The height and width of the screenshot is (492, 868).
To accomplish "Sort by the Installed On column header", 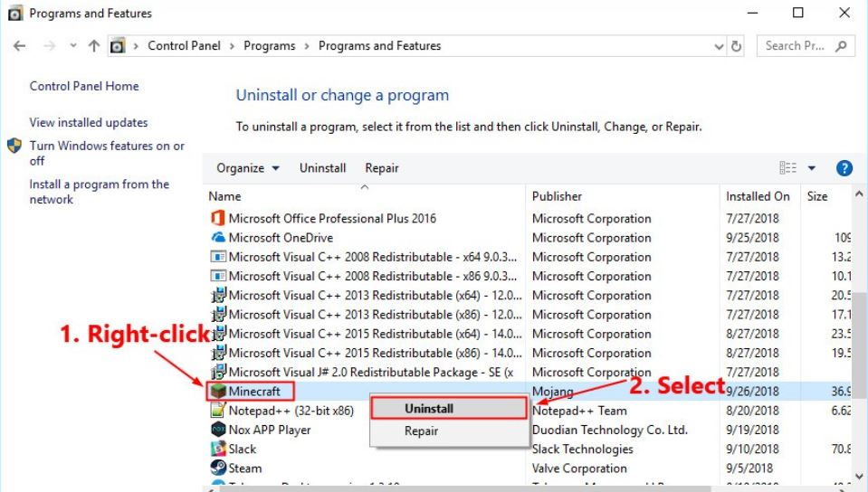I will [x=758, y=196].
